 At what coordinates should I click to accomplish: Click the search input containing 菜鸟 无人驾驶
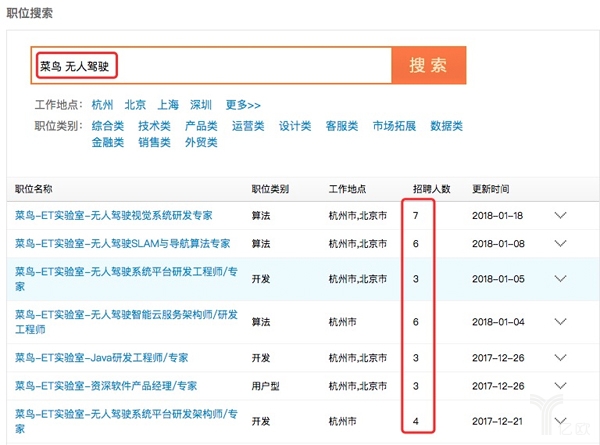(210, 66)
